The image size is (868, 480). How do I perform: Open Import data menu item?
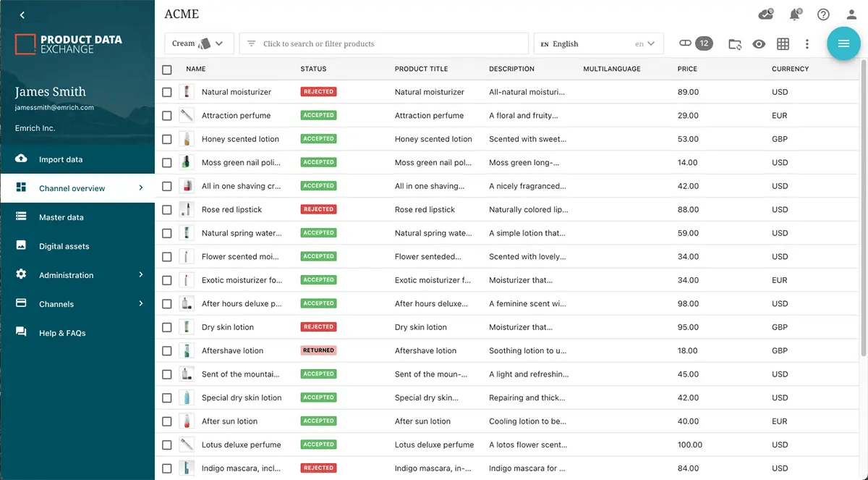coord(77,159)
